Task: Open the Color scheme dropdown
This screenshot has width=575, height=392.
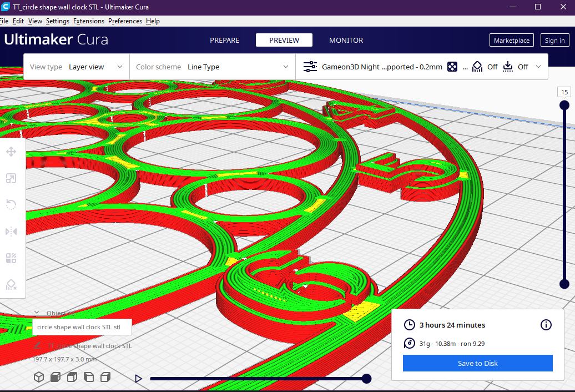Action: coord(213,67)
